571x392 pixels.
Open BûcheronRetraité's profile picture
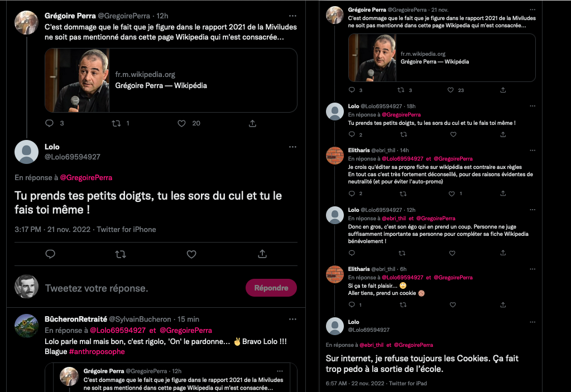tap(26, 326)
